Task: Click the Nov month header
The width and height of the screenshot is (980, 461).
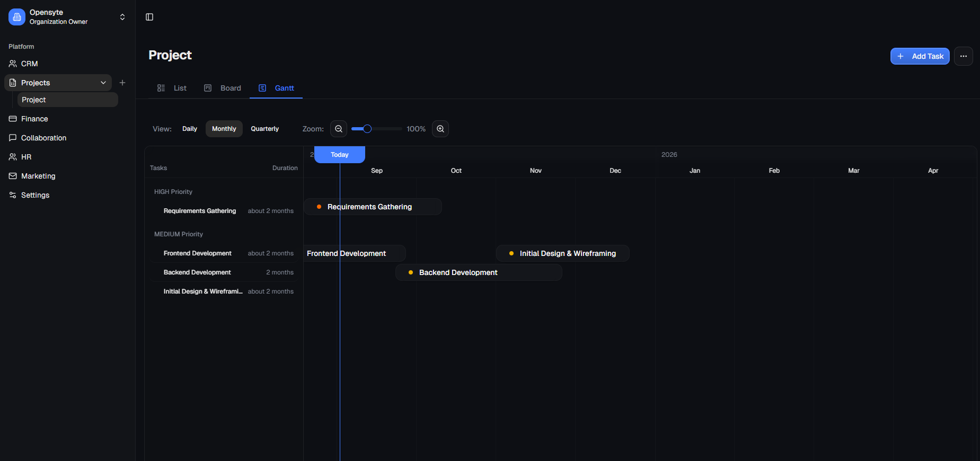Action: click(536, 171)
